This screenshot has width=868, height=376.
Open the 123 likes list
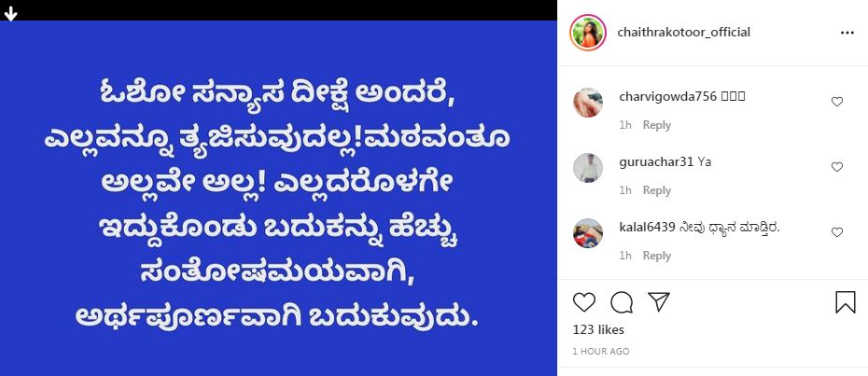click(598, 329)
